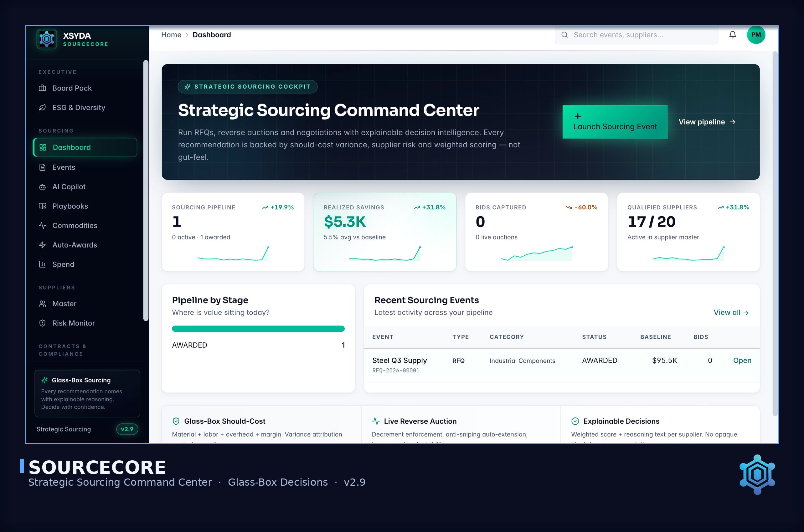Click the Glass-Box Sourcing sparkle icon

tap(44, 380)
